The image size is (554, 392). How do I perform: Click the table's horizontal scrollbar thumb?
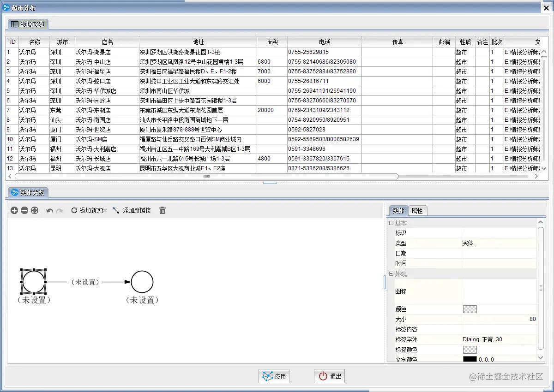206,176
